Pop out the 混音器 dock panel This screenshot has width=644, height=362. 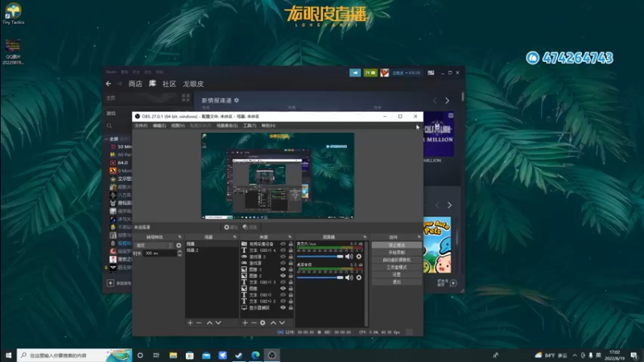(x=365, y=237)
